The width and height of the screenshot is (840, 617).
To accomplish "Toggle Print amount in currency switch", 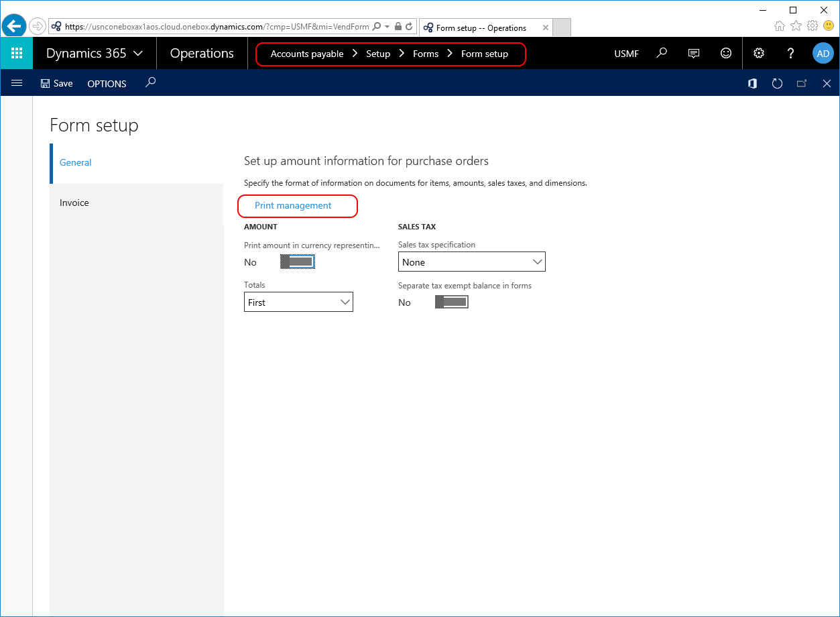I will click(297, 262).
